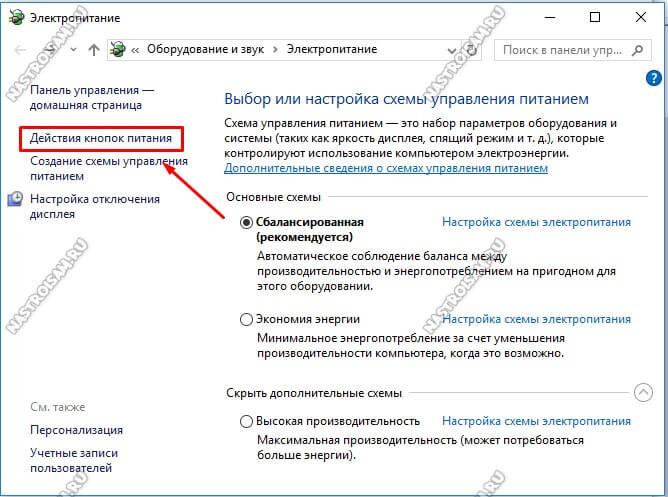Click Скрыть дополнительные схемы label
This screenshot has width=668, height=497.
pyautogui.click(x=314, y=393)
